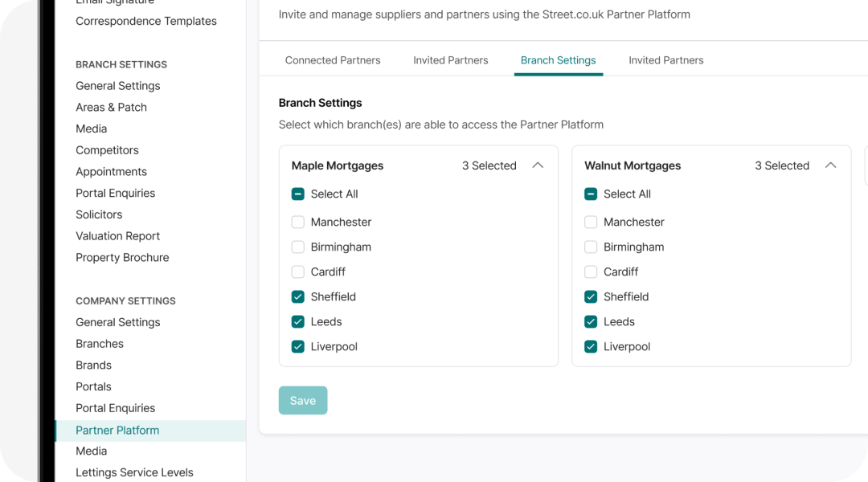Check Birmingham under Walnut Mortgages
The height and width of the screenshot is (482, 868).
[591, 247]
